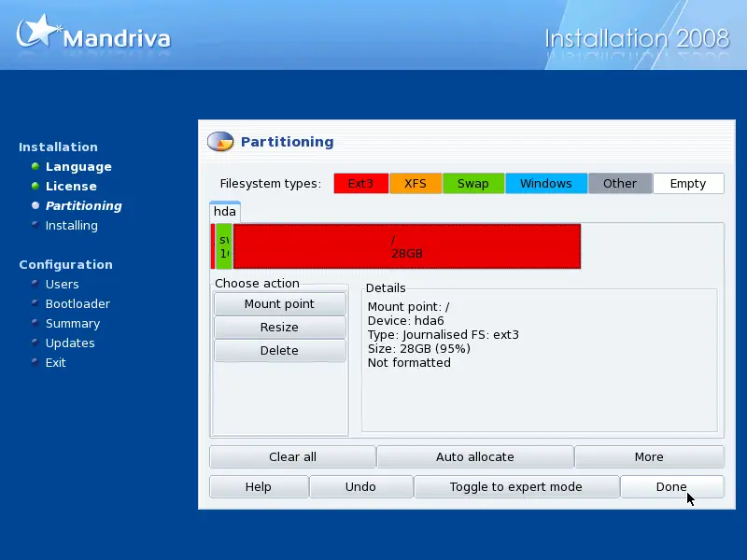
Task: Pick the Empty filesystem type
Action: click(688, 183)
